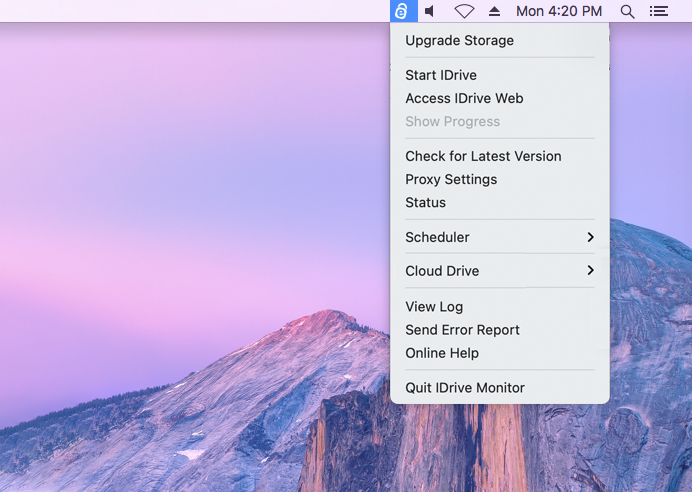This screenshot has width=692, height=492.
Task: Click the clock showing Mon 4:20 PM
Action: [559, 11]
